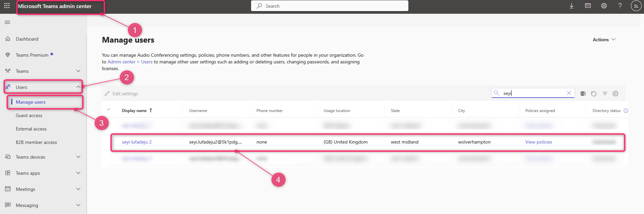
Task: Click the State column header
Action: (x=395, y=111)
